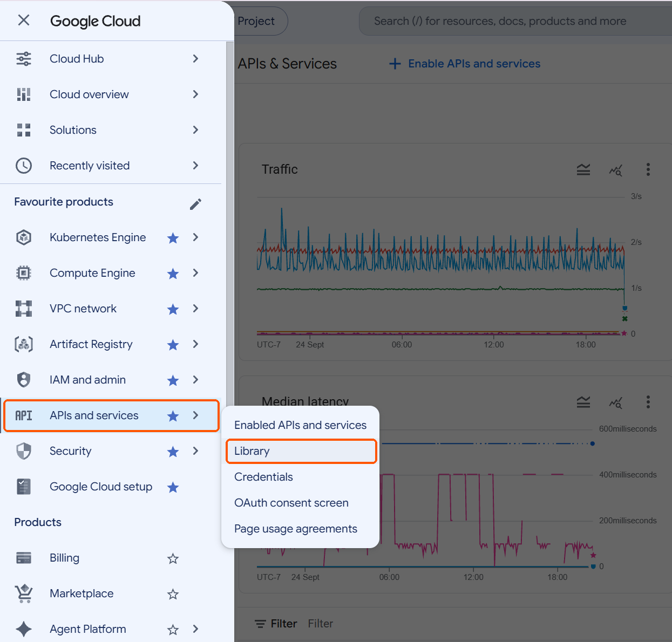The height and width of the screenshot is (642, 672).
Task: Open explore metrics icon on Median latency chart
Action: (x=616, y=402)
